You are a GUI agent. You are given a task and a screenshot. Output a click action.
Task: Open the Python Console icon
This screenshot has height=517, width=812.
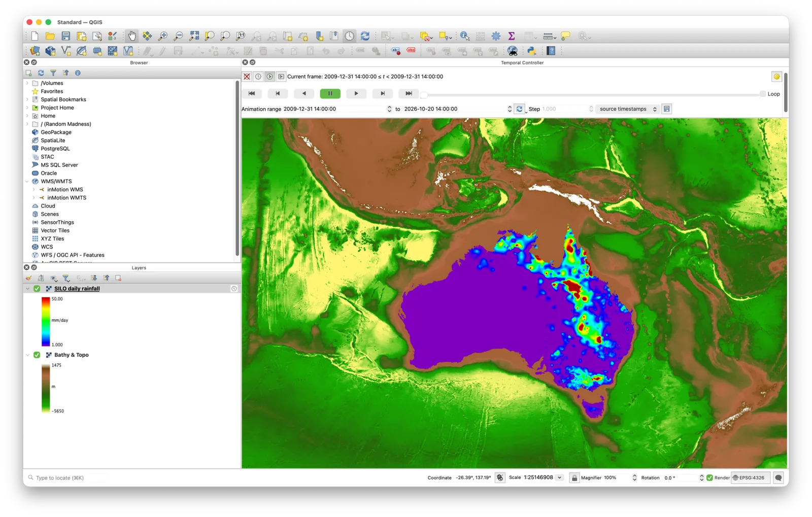pos(531,51)
